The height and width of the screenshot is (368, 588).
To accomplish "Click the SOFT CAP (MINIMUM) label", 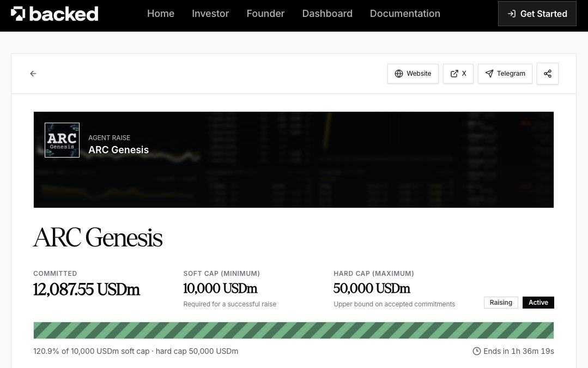I will [x=222, y=274].
